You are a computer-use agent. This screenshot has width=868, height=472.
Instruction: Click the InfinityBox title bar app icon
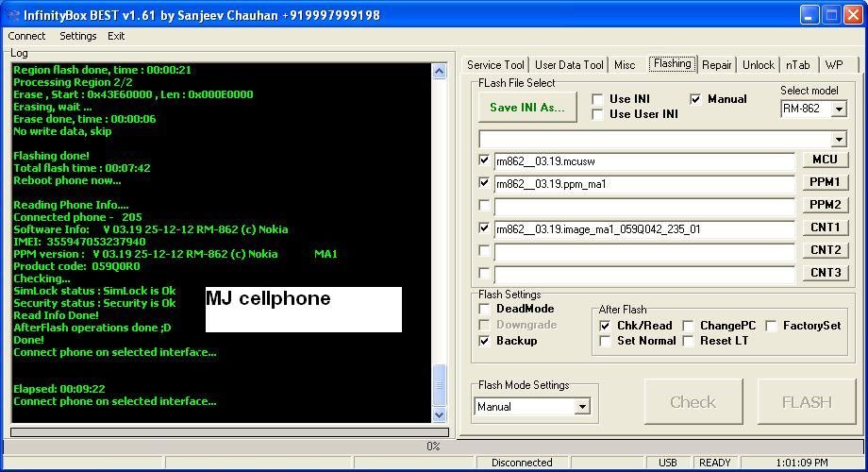(12, 15)
